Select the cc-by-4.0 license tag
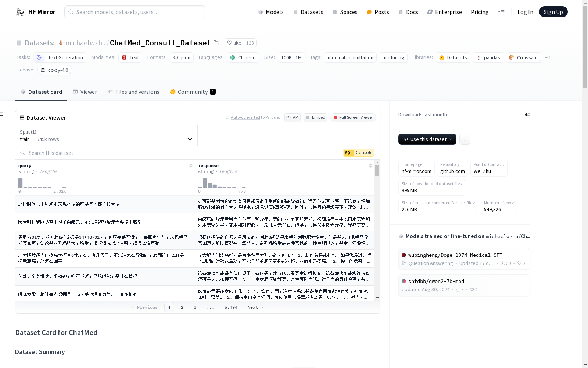The height and width of the screenshot is (368, 588). [55, 70]
